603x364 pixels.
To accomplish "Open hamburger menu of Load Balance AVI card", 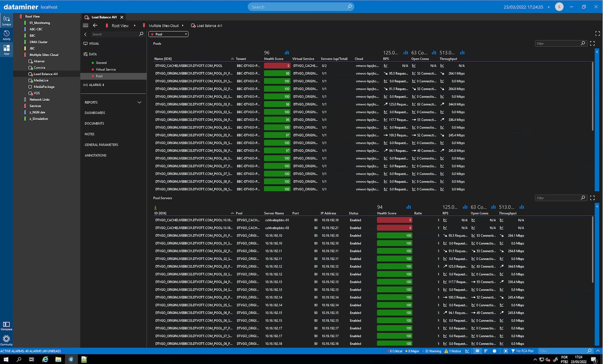I will click(86, 26).
